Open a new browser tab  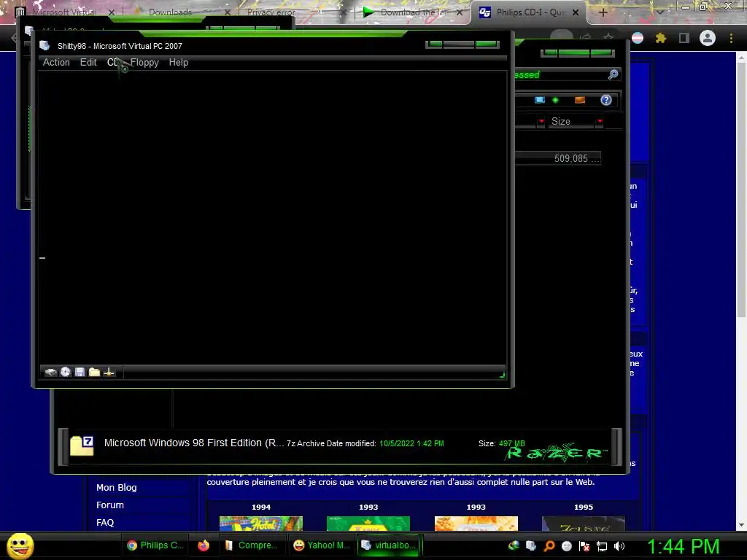point(603,12)
